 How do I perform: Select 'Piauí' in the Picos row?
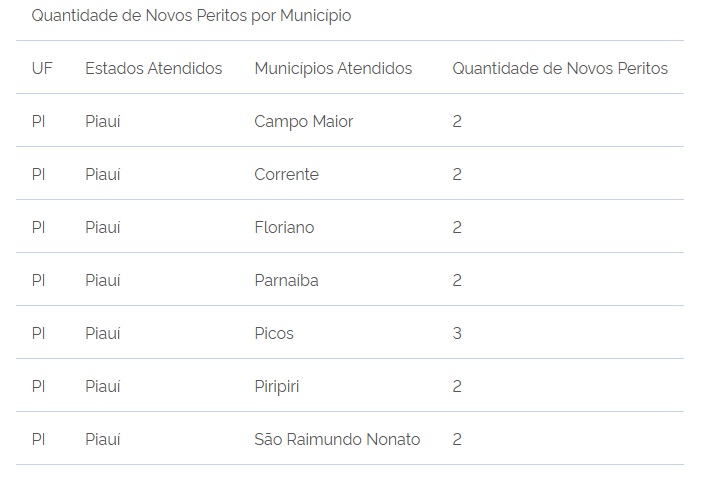[103, 333]
